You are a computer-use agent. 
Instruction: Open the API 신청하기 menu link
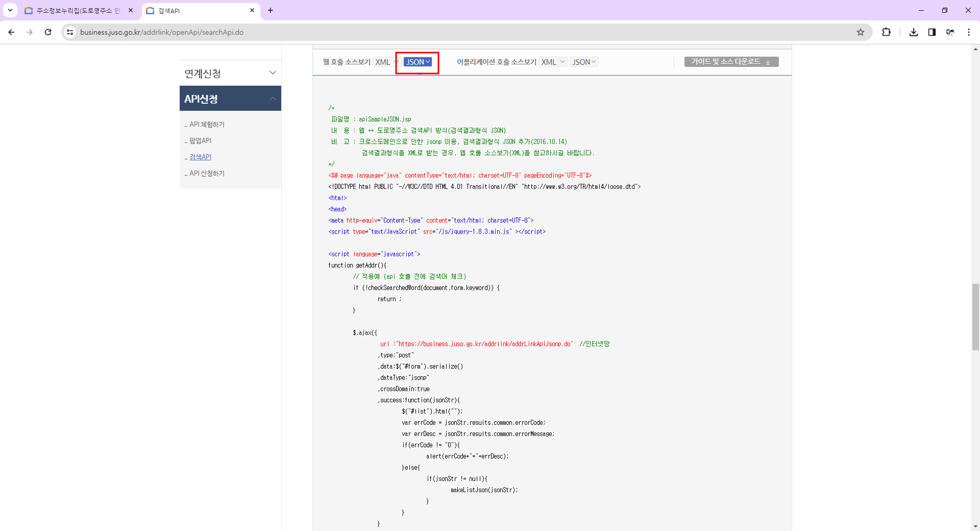tap(207, 173)
